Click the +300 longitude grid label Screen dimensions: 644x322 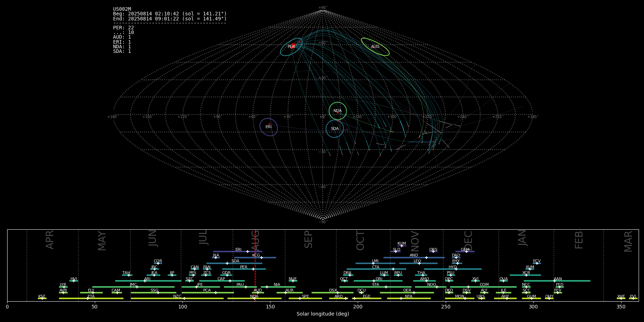click(392, 117)
